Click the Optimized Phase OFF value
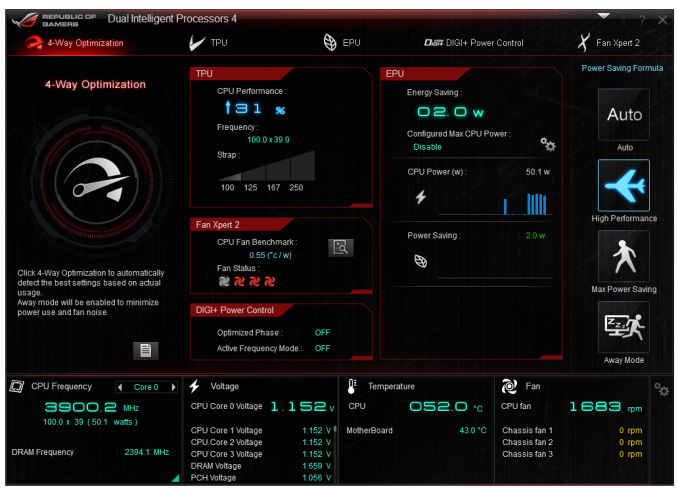The width and height of the screenshot is (678, 491). [x=322, y=332]
